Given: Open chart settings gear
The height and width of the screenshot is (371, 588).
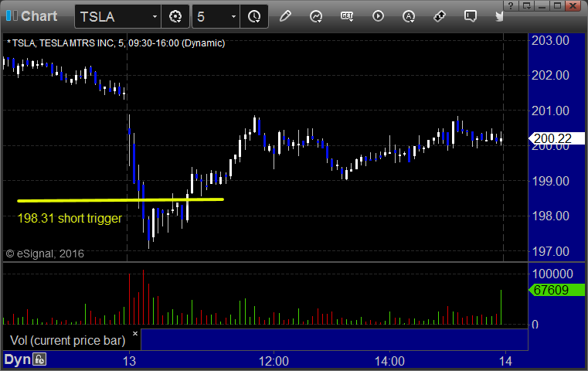Looking at the screenshot, I should point(175,16).
